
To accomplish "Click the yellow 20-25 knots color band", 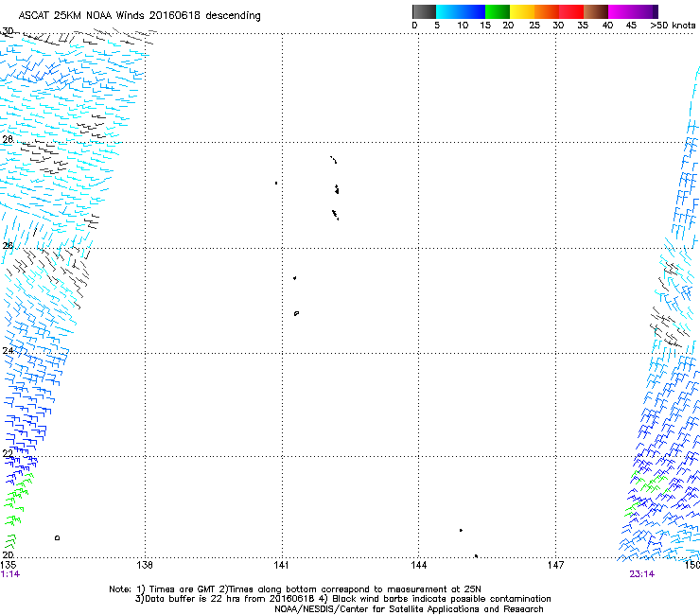I will coord(522,11).
